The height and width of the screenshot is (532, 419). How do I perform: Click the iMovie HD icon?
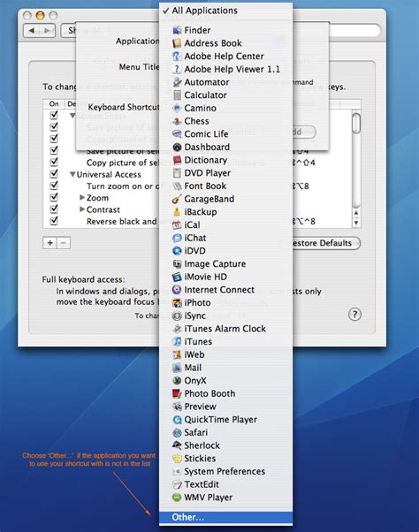point(177,277)
